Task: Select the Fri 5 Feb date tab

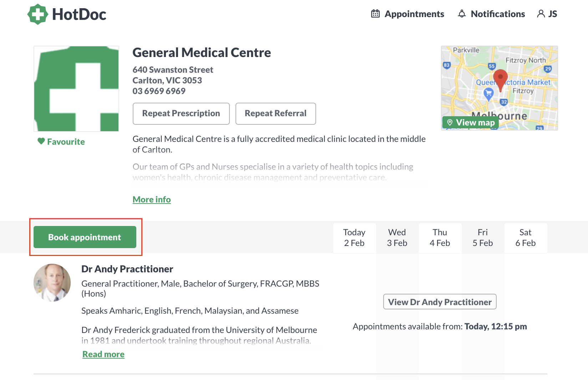Action: [x=483, y=238]
